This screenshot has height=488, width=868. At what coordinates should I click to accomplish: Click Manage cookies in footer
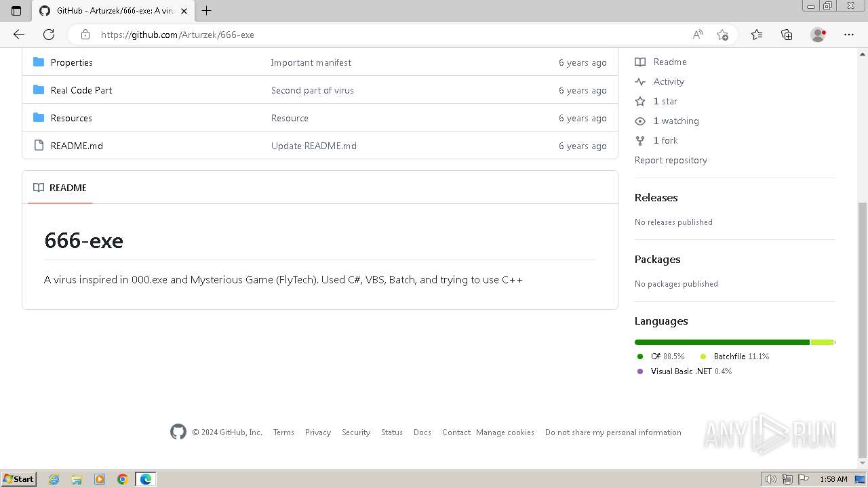click(x=505, y=432)
